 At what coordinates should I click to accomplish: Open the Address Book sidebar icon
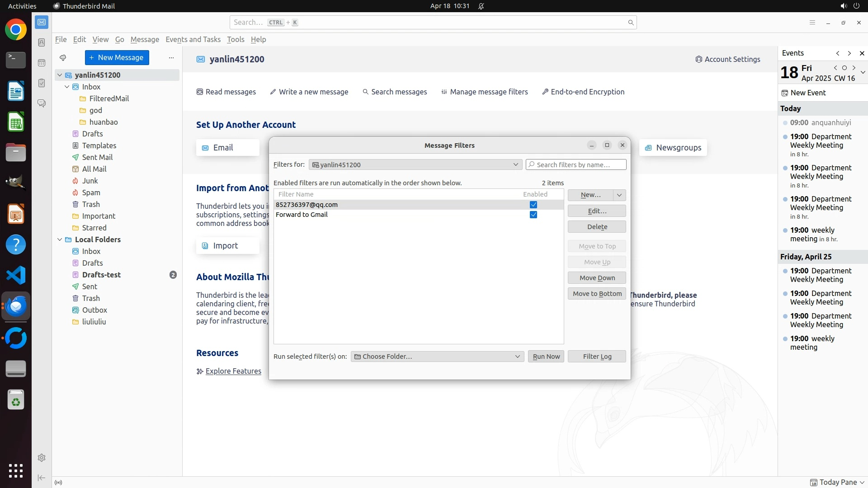tap(42, 42)
